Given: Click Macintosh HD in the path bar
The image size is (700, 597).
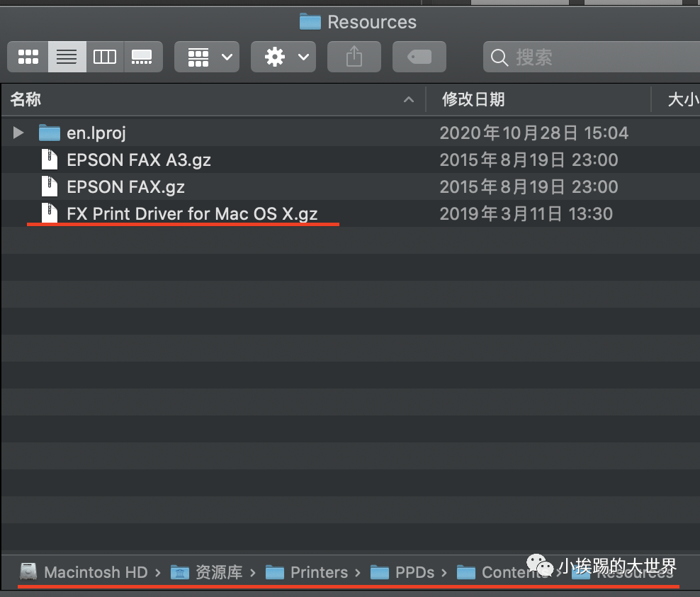Looking at the screenshot, I should (96, 572).
